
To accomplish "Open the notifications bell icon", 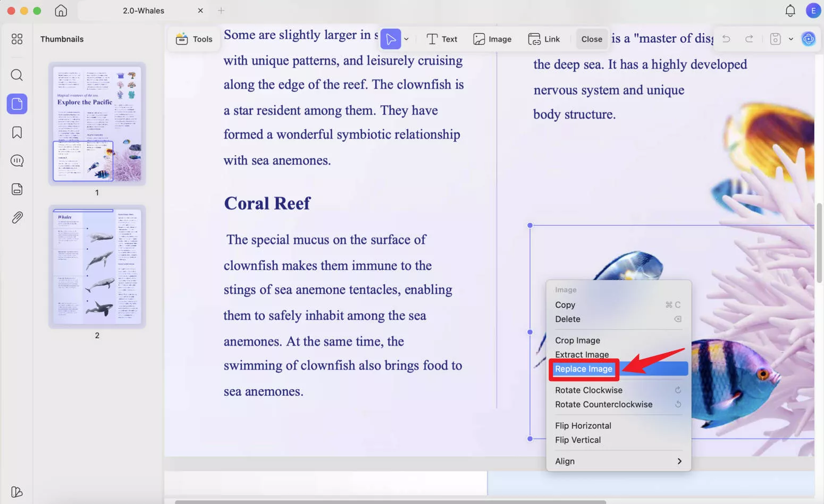I will (x=791, y=11).
